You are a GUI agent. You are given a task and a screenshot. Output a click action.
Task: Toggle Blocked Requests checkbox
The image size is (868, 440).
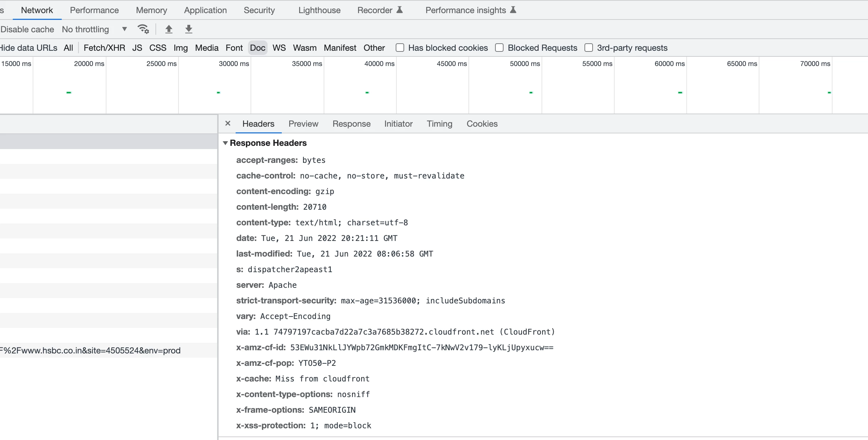tap(499, 48)
